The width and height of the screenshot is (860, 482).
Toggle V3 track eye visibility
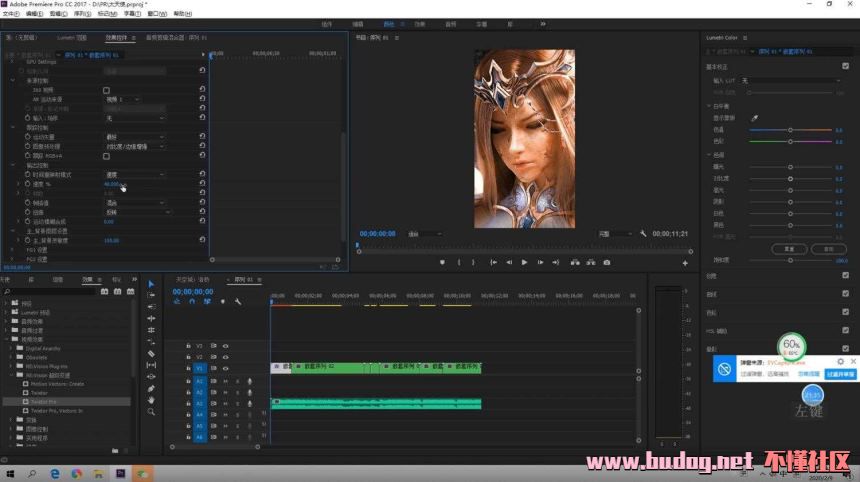tap(225, 346)
